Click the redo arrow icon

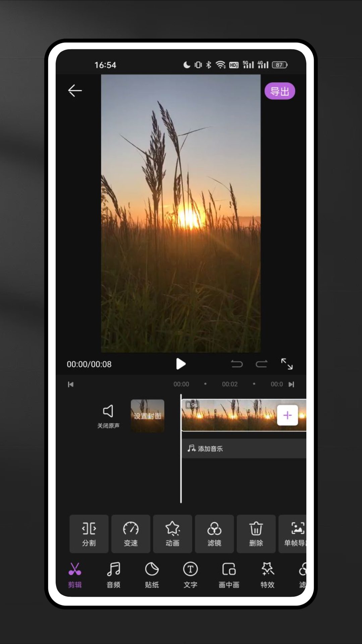click(261, 364)
